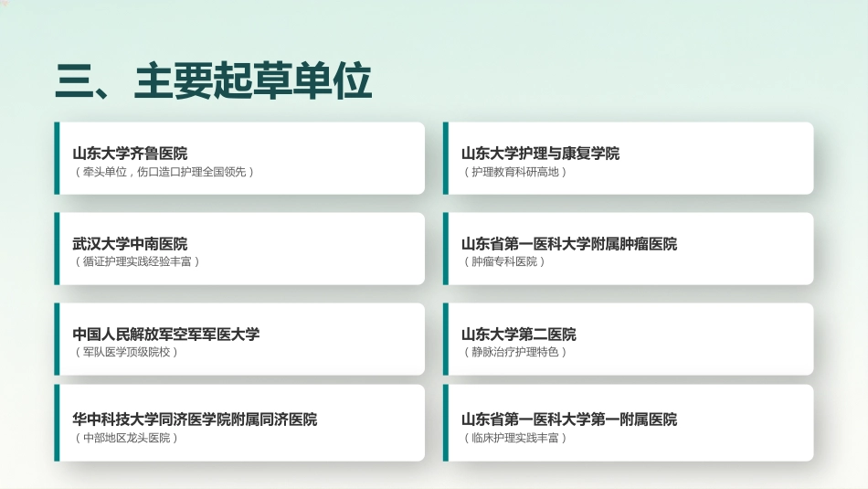Click the subtitle 静脉治疗护理特色
Screen dimensions: 868x489
[514, 352]
